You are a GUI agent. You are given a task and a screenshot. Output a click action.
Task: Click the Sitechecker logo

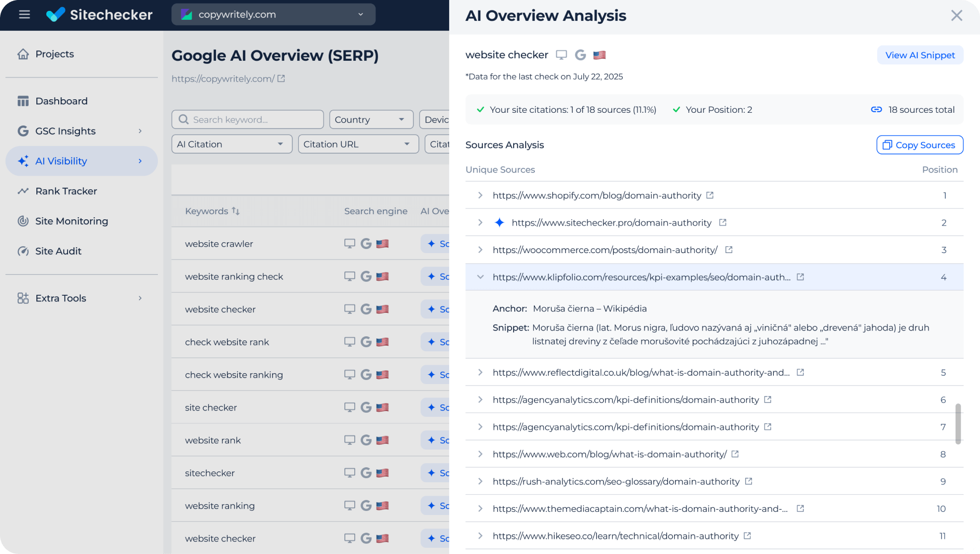(x=99, y=15)
